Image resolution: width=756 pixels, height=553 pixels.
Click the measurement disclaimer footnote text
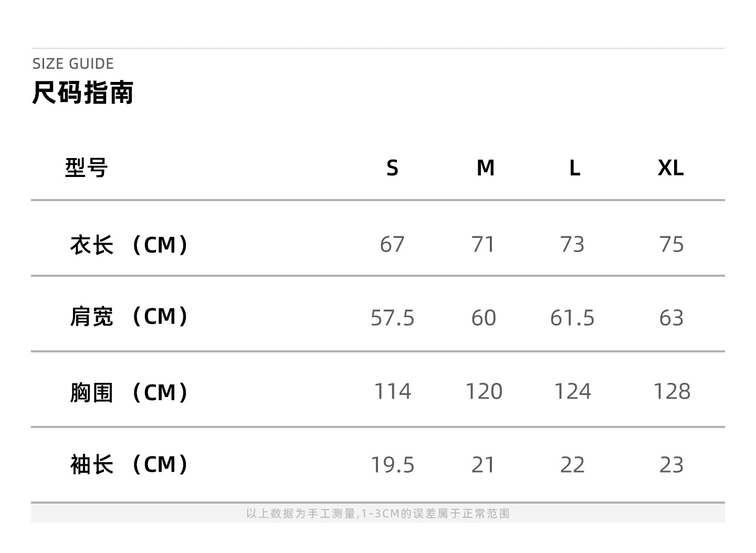point(378,514)
